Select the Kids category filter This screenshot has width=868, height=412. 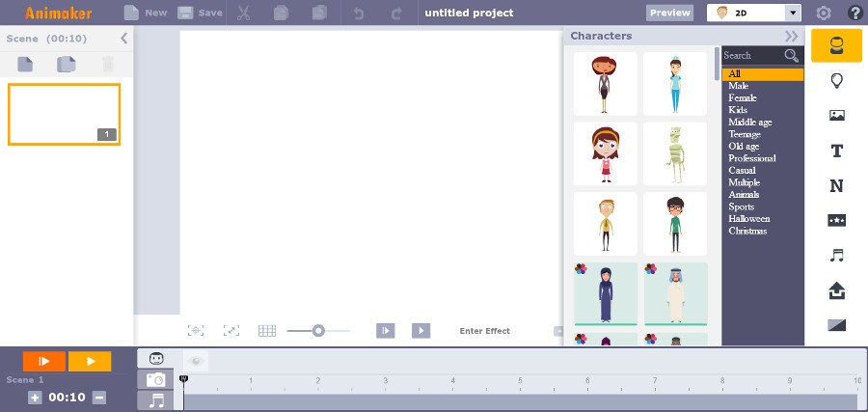(x=738, y=110)
